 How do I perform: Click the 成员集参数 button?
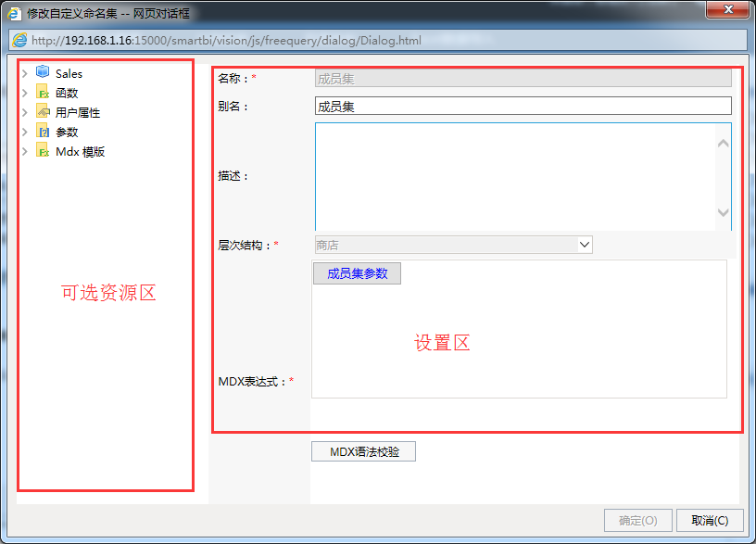[x=357, y=273]
